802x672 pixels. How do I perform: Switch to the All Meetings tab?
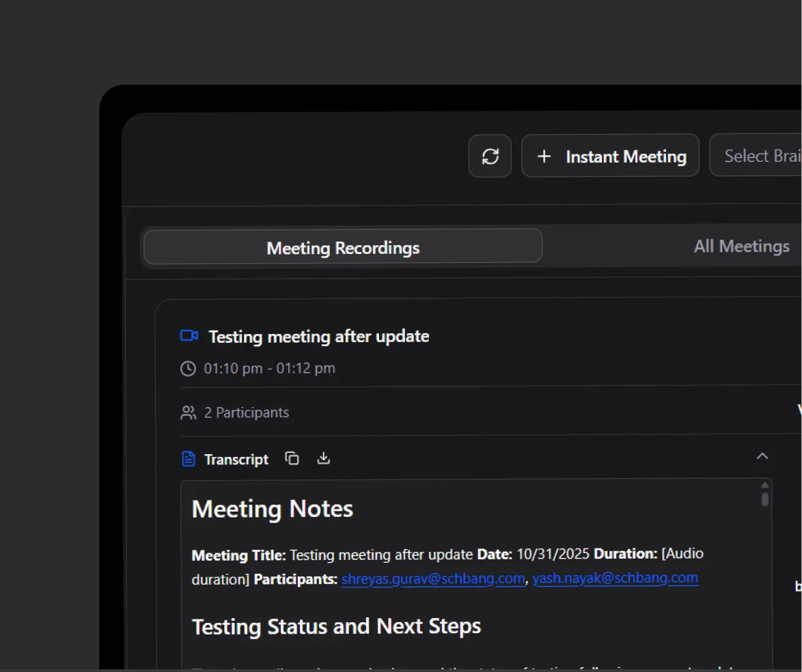741,246
